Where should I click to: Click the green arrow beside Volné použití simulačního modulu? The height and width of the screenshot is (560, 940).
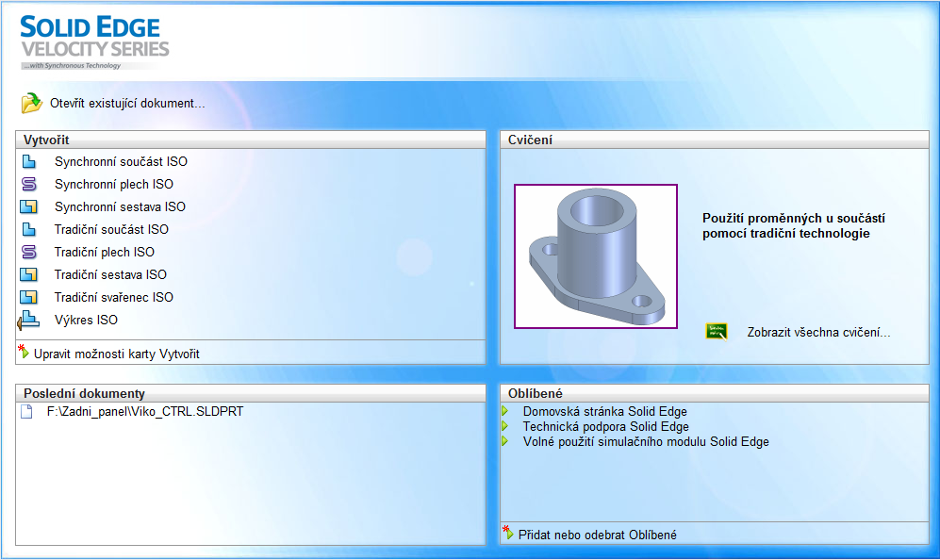[x=504, y=441]
